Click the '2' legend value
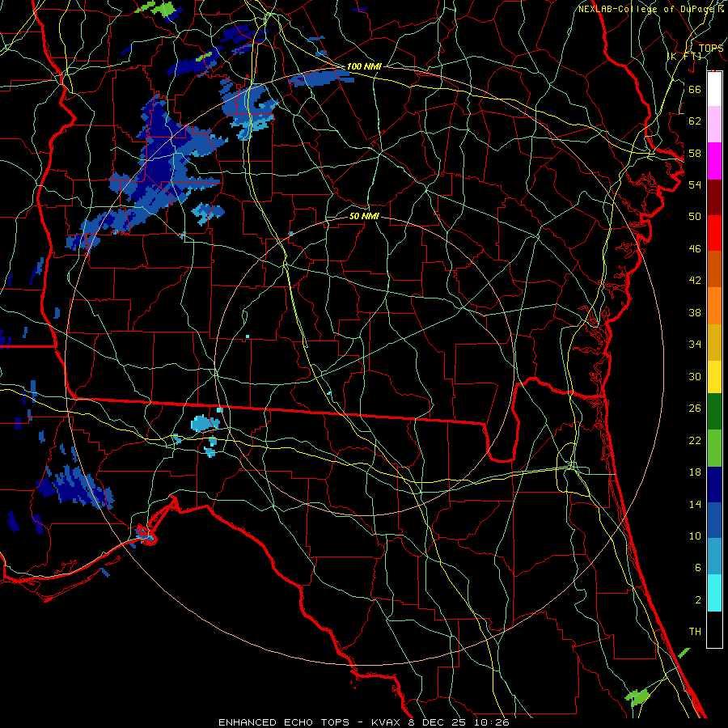The height and width of the screenshot is (728, 728). pyautogui.click(x=698, y=600)
